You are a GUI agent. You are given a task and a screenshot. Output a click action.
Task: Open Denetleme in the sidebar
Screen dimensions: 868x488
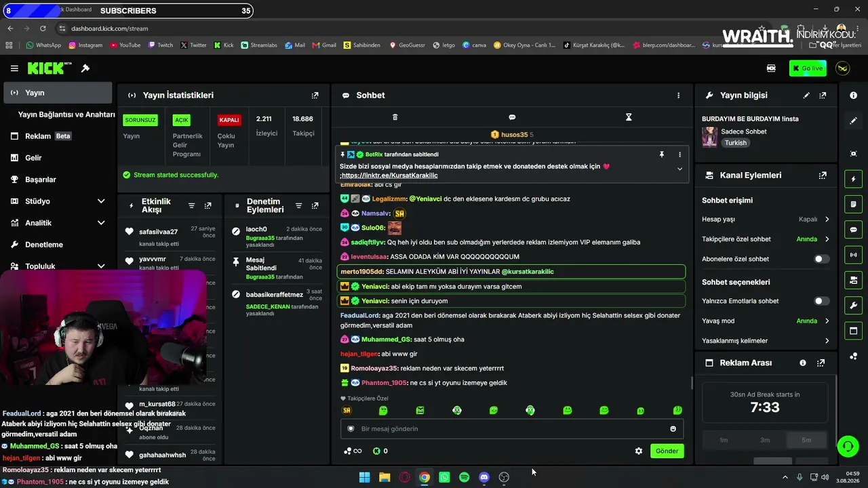pyautogui.click(x=58, y=245)
